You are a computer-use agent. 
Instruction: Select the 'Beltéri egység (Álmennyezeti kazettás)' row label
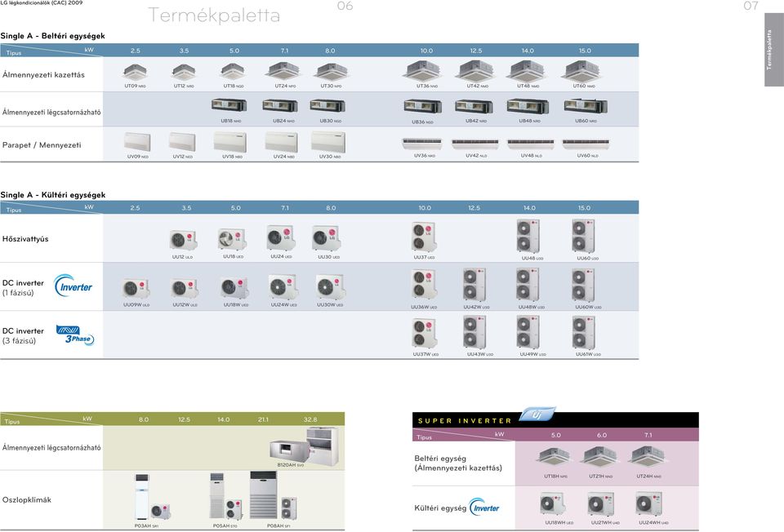[x=458, y=463]
